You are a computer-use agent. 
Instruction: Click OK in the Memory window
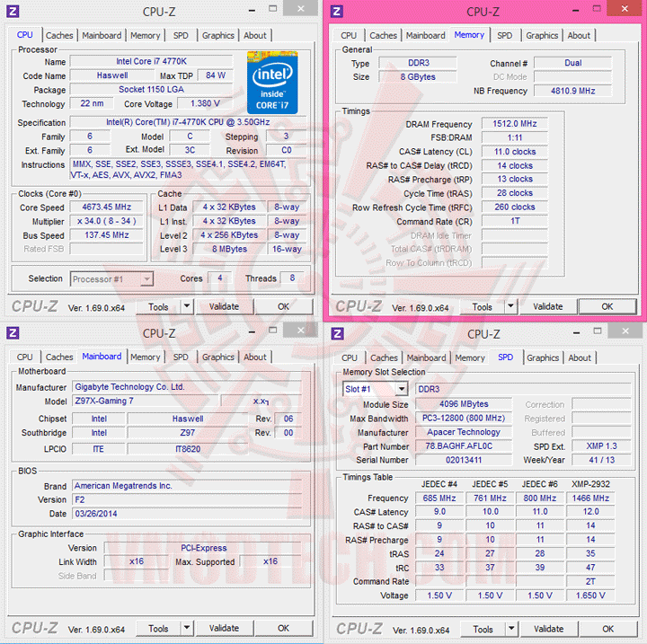(607, 306)
